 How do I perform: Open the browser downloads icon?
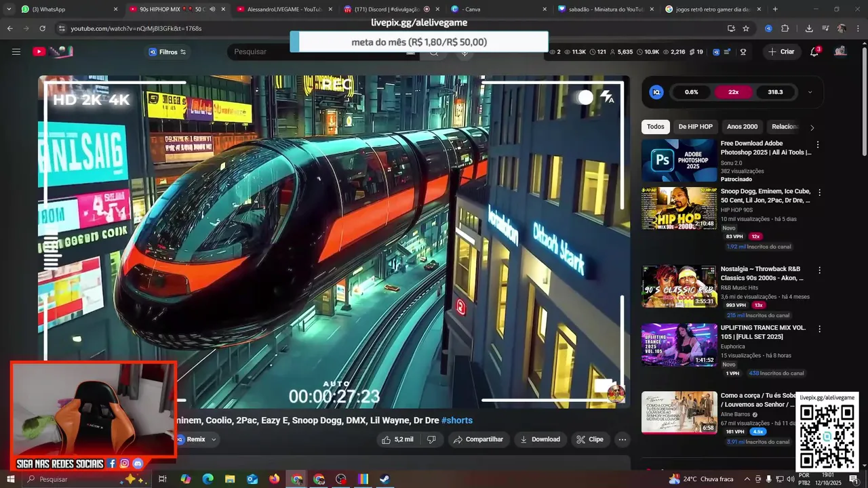pyautogui.click(x=809, y=28)
